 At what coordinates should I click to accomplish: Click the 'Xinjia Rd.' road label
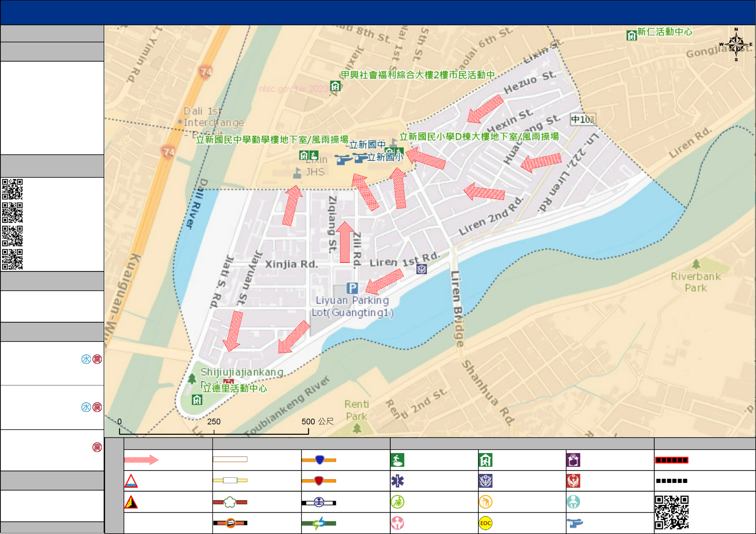pos(291,264)
